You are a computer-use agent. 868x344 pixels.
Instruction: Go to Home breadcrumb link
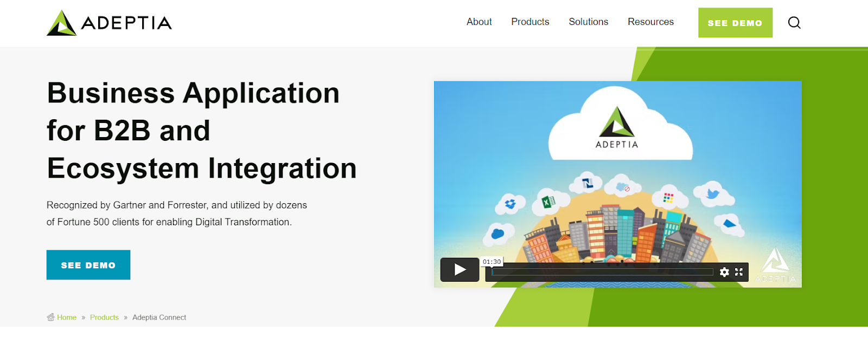[x=67, y=317]
